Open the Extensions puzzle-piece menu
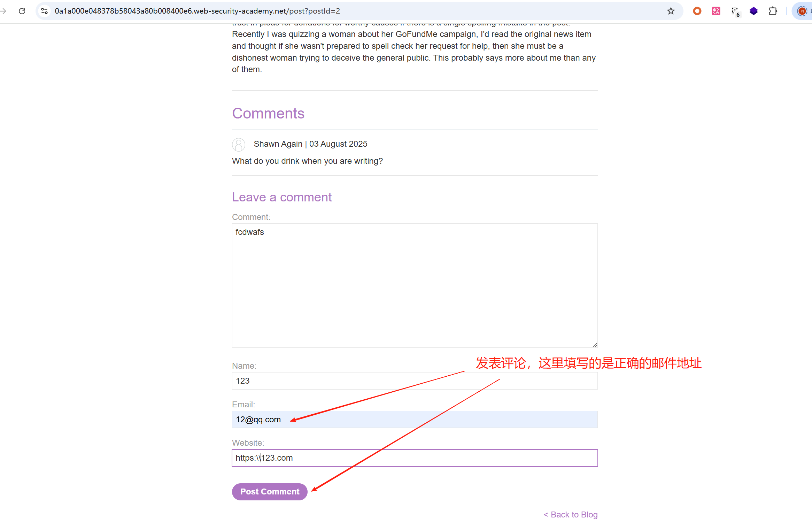Viewport: 812px width, 530px height. [773, 11]
